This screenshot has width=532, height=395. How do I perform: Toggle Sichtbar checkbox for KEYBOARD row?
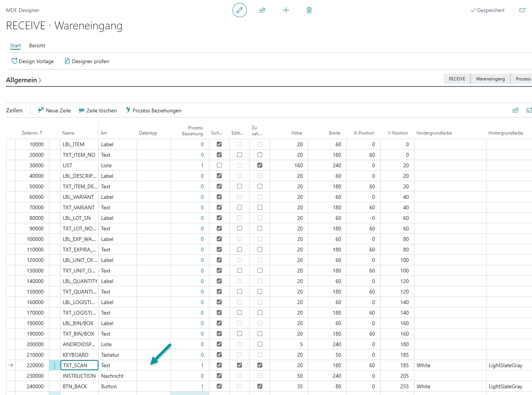click(x=219, y=355)
